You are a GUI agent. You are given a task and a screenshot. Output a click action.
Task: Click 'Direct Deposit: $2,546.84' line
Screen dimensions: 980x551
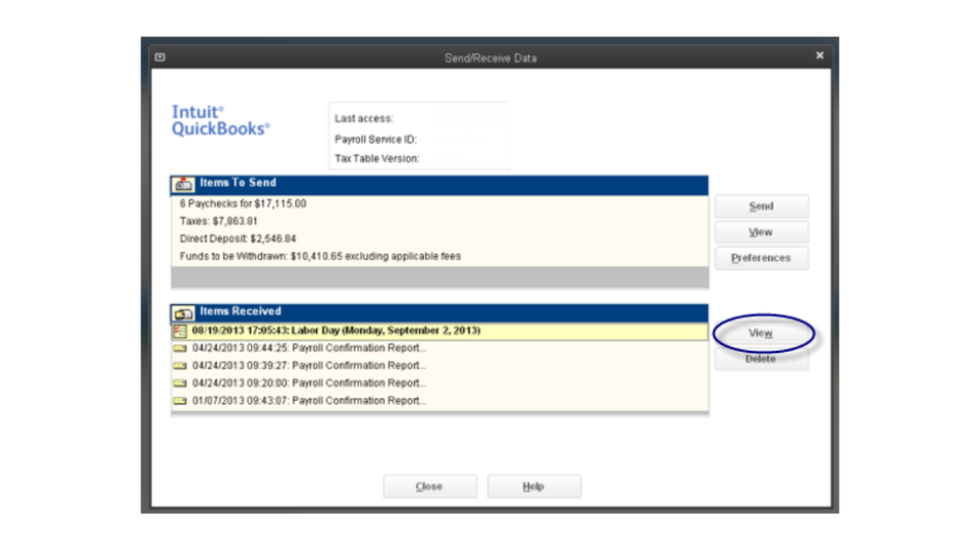(237, 238)
